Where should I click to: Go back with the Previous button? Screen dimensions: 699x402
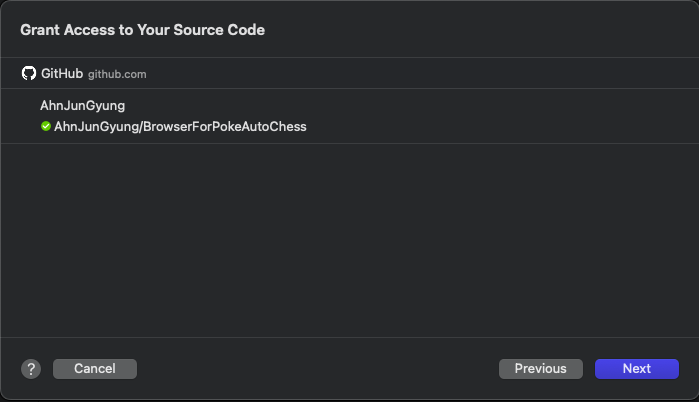click(540, 369)
